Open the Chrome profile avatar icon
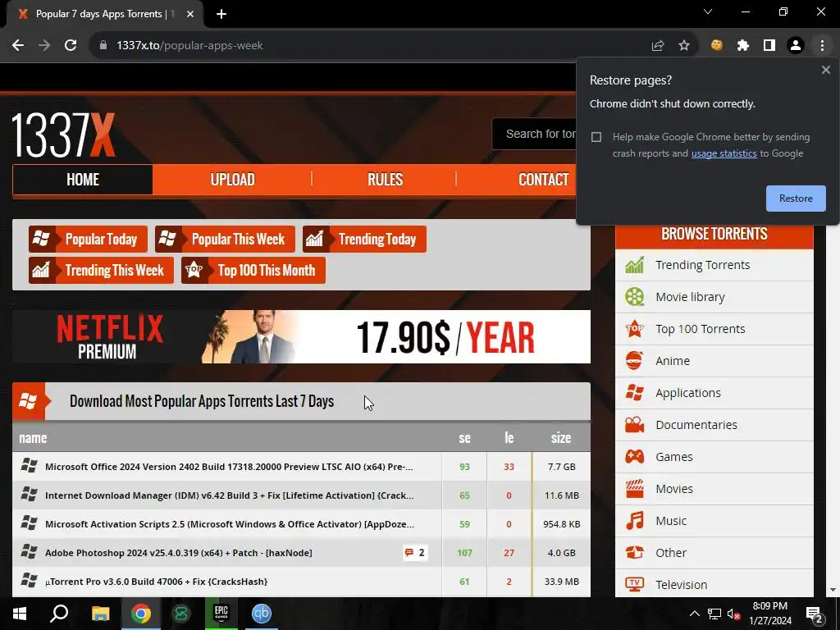840x630 pixels. [796, 46]
